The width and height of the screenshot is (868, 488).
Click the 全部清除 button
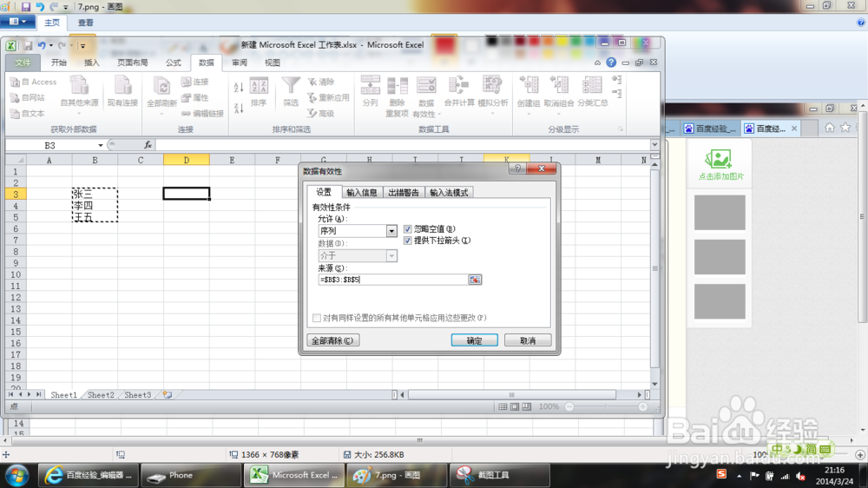tap(333, 340)
